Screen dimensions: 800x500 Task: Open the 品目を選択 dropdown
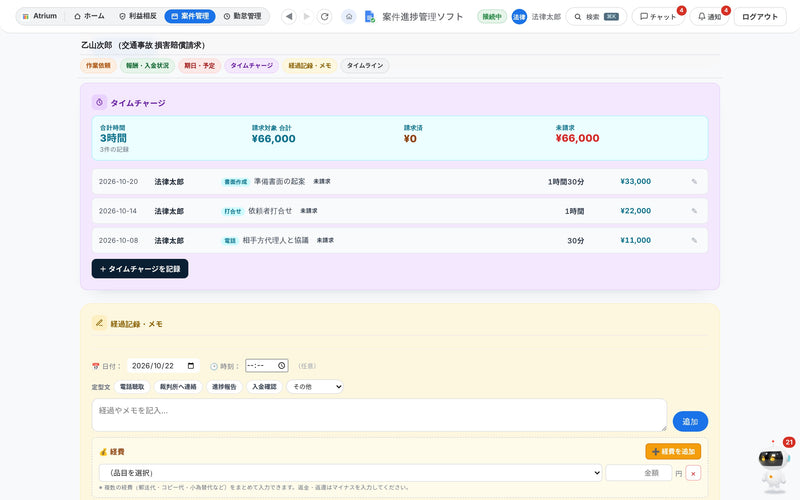(351, 473)
